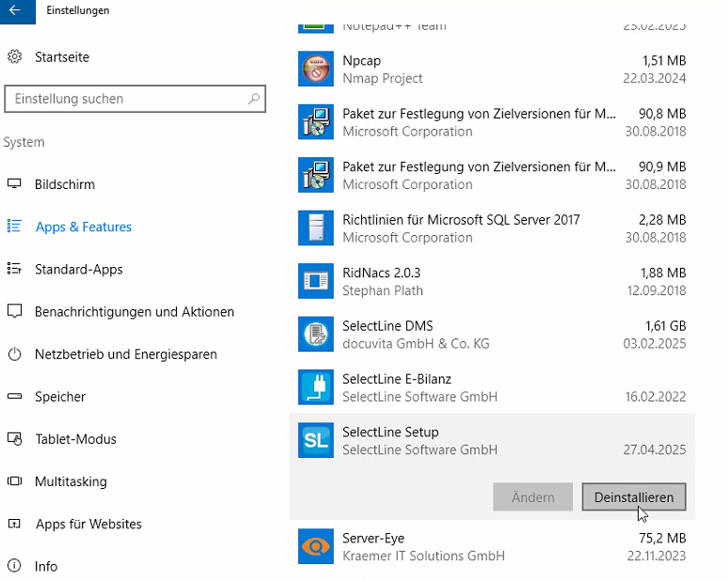This screenshot has width=728, height=581.
Task: Select Apps & Features in sidebar
Action: click(x=84, y=227)
